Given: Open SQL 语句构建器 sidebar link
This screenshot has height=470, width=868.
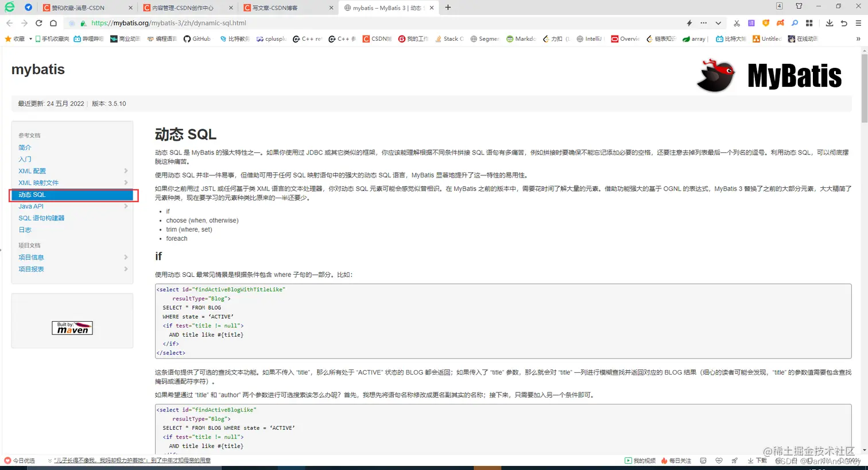Looking at the screenshot, I should (x=41, y=218).
